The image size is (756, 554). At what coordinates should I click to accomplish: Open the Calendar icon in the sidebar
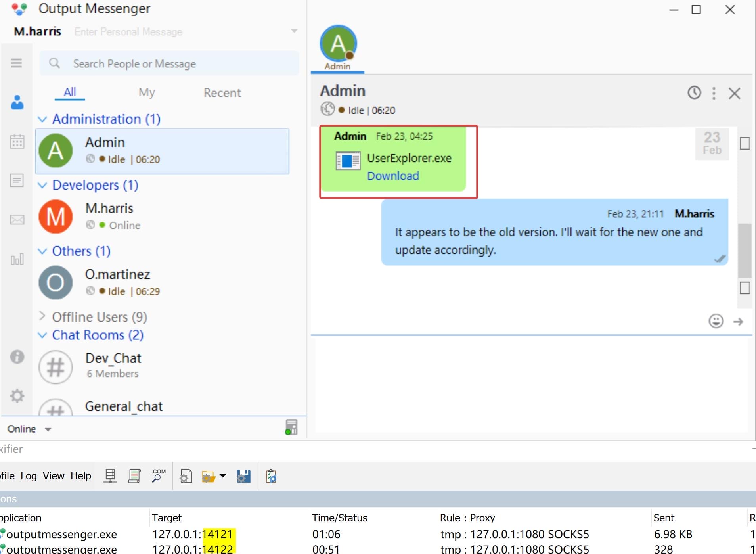click(17, 142)
